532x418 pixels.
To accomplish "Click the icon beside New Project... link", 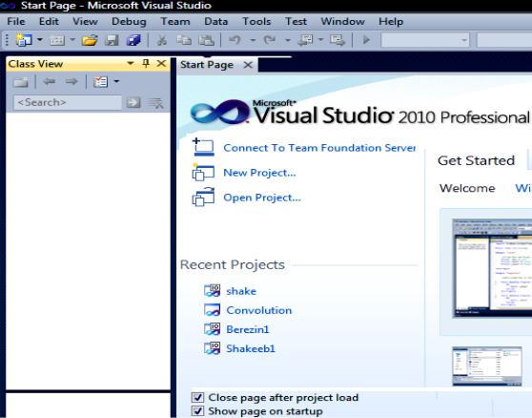I will coord(203,172).
